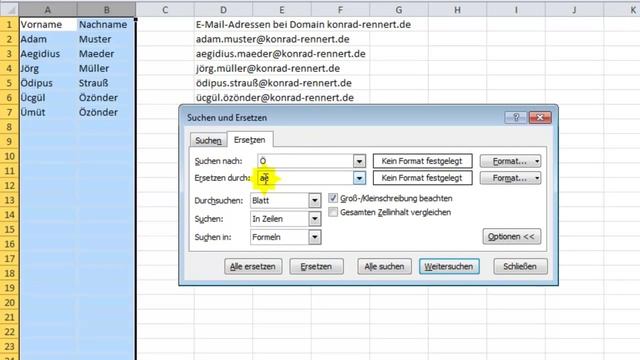This screenshot has width=640, height=360.
Task: Click cell containing Ümüt
Action: (x=48, y=112)
